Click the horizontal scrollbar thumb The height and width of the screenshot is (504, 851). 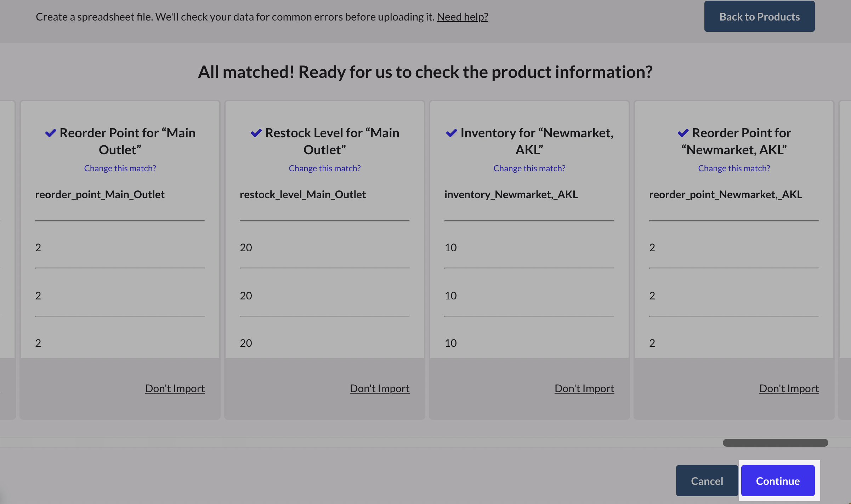click(775, 442)
